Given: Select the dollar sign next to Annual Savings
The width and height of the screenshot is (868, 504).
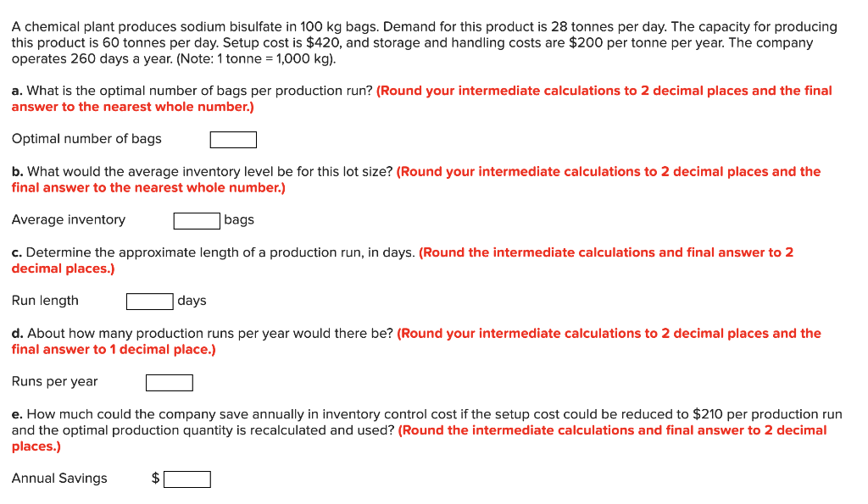Looking at the screenshot, I should coord(155,478).
